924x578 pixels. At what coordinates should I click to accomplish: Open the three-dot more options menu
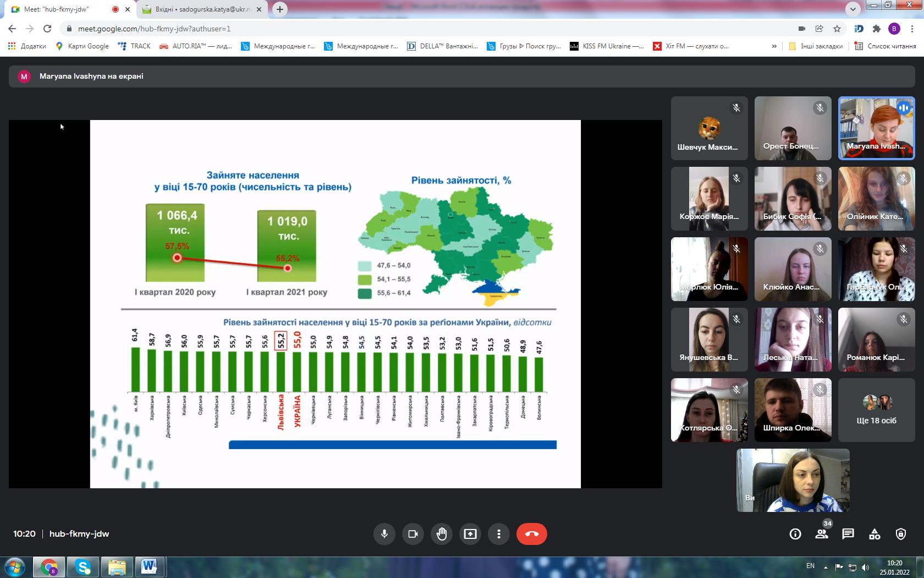click(x=499, y=534)
